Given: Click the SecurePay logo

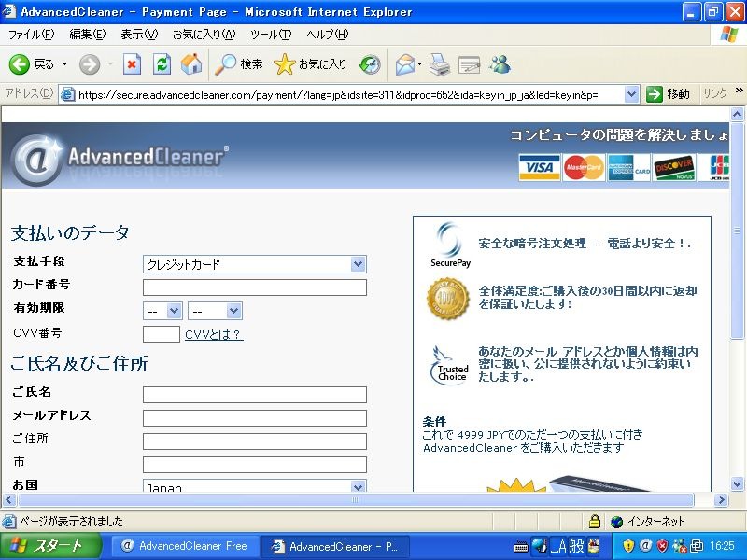Looking at the screenshot, I should [450, 245].
